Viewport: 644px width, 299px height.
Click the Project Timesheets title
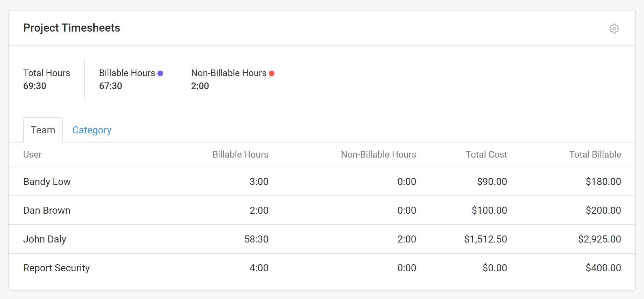click(72, 28)
